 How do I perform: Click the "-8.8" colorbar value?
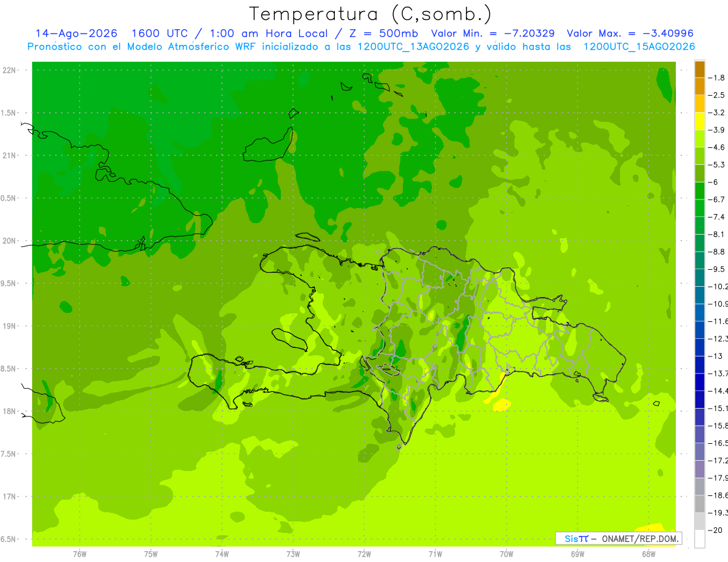(x=717, y=252)
